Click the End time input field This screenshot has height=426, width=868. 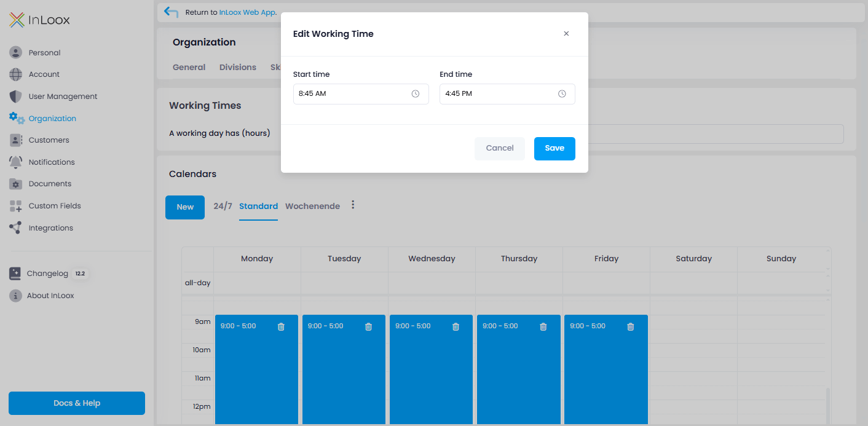[x=497, y=94]
